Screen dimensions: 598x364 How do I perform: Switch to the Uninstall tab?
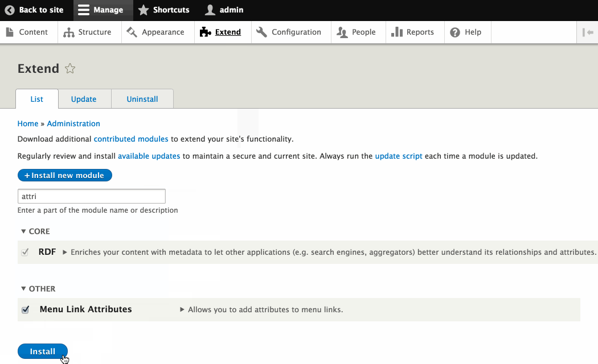pyautogui.click(x=142, y=99)
